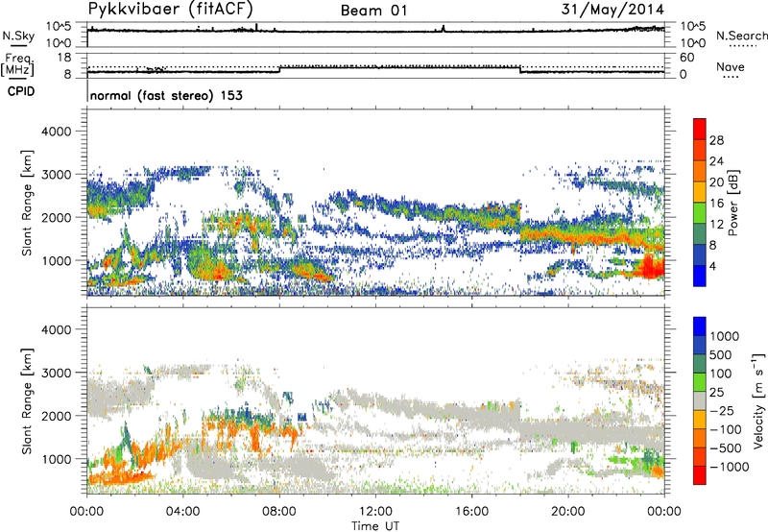This screenshot has height=532, width=768.
Task: Click the '-25' tick on velocity colorbar
Action: tap(722, 410)
